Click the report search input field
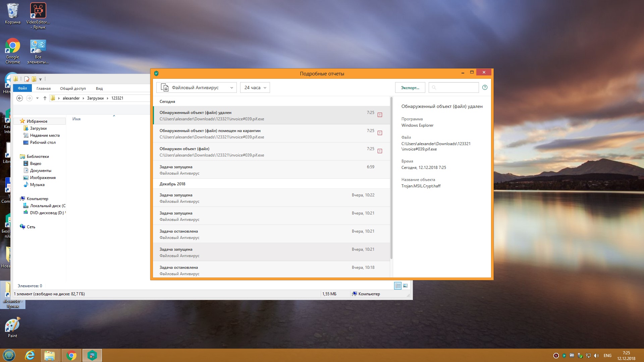Viewport: 644px width, 362px height. [x=456, y=87]
